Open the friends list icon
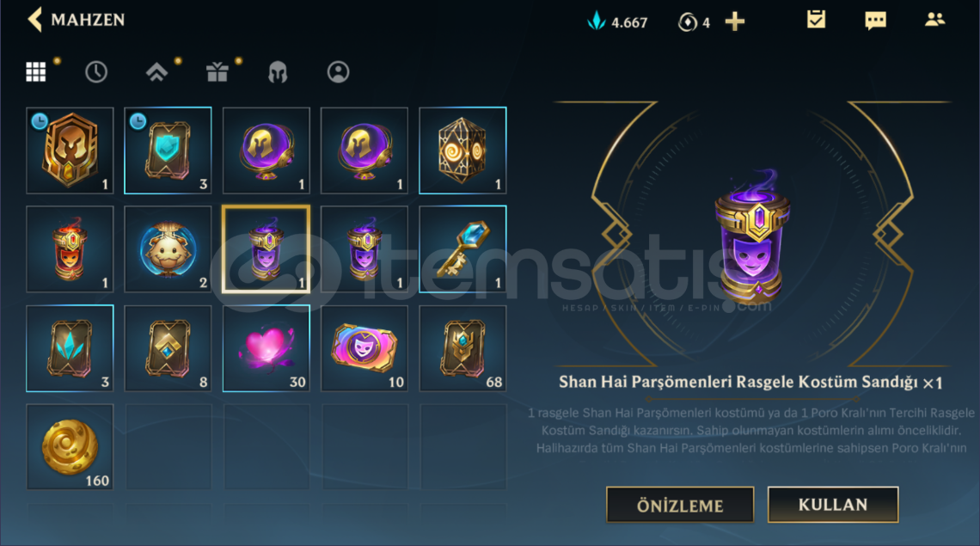Viewport: 980px width, 546px height. tap(935, 20)
